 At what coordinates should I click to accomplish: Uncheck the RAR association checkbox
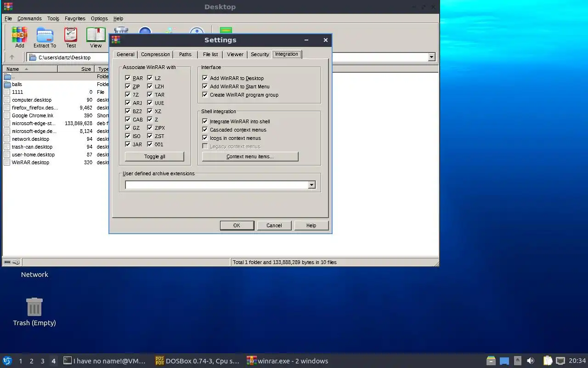pos(128,78)
